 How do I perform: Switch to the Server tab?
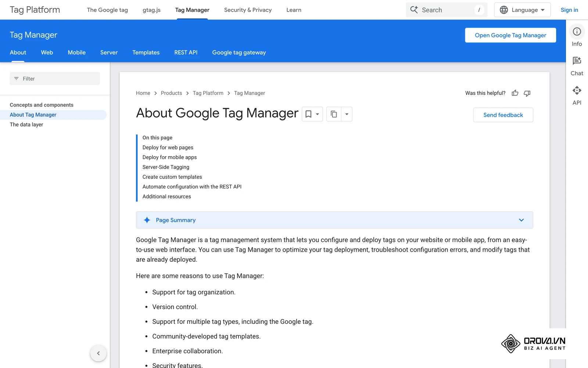109,53
